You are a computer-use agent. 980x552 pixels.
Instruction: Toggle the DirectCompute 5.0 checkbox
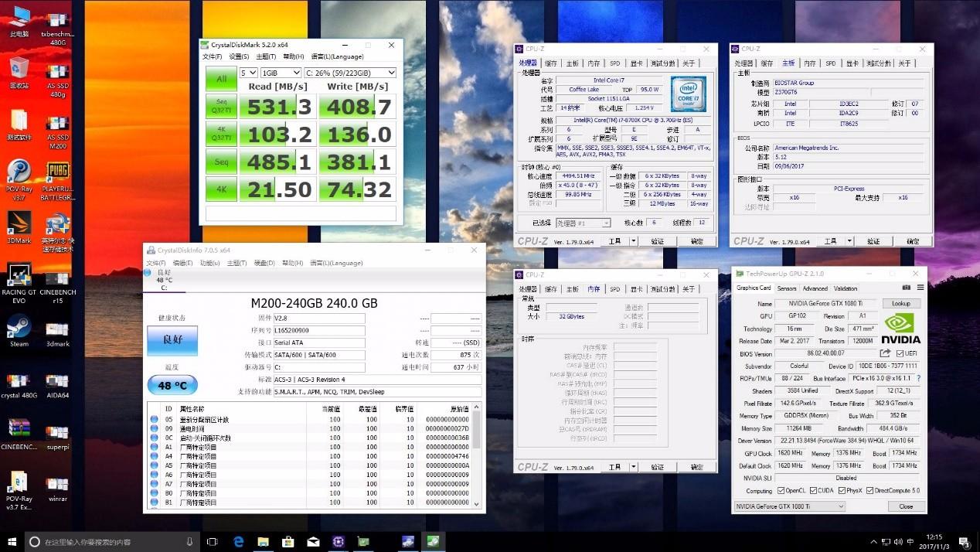(871, 490)
